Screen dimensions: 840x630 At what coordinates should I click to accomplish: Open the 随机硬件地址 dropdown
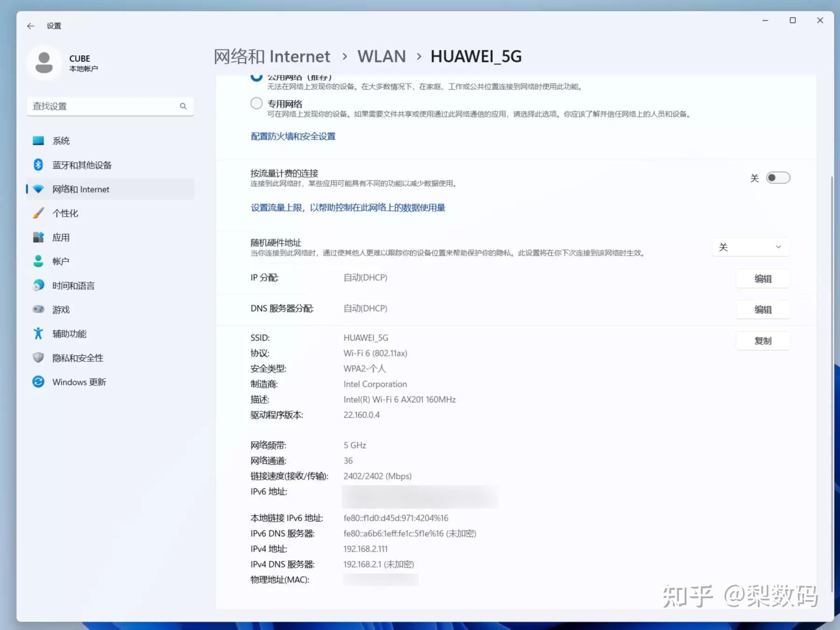[x=750, y=247]
